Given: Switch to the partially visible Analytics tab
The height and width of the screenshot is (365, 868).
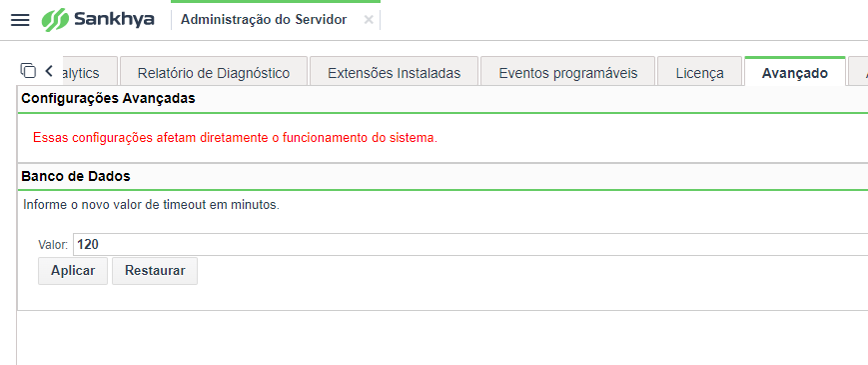Looking at the screenshot, I should coord(90,71).
